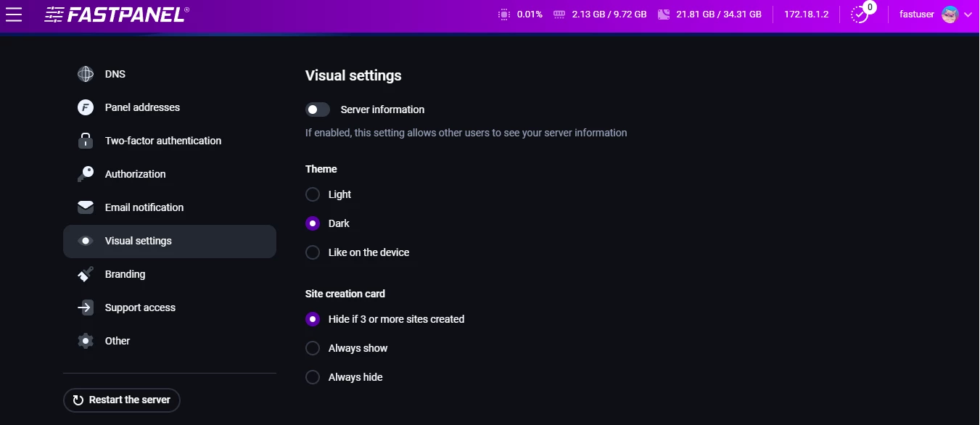Enable the Server information toggle
Screen dimensions: 980x425
[317, 109]
